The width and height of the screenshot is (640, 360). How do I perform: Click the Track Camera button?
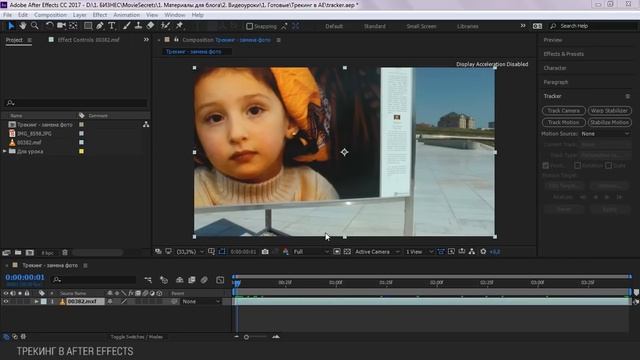(x=563, y=111)
